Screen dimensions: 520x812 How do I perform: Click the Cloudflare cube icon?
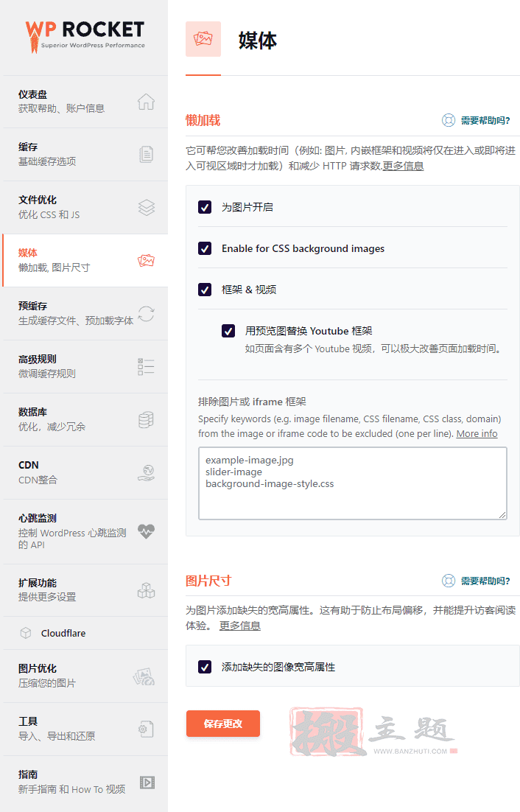(25, 633)
